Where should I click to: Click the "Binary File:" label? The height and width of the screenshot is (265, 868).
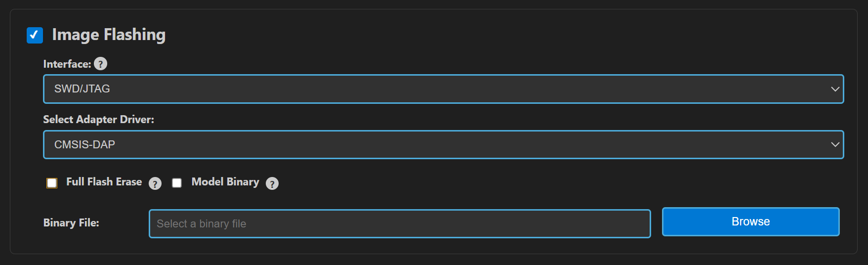pos(71,223)
